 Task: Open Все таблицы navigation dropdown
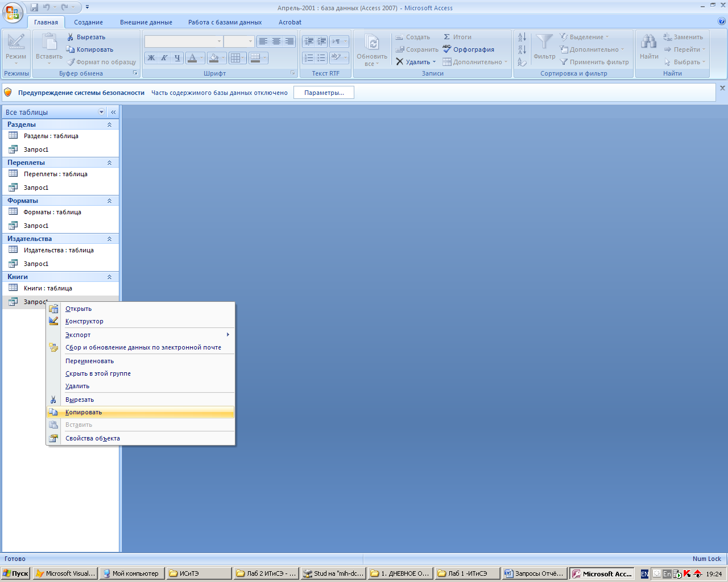[102, 112]
